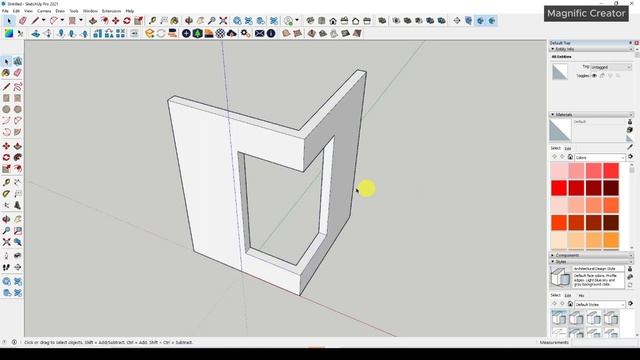Collapse the Styles panel header

click(591, 261)
